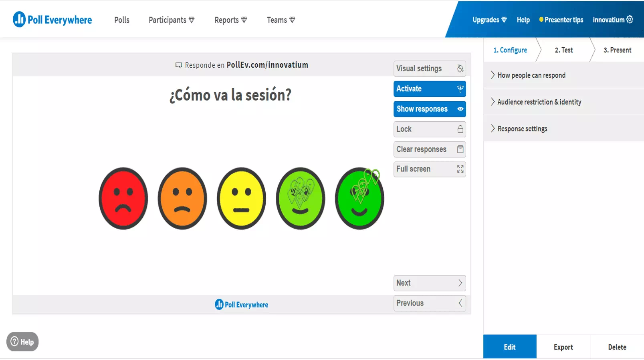This screenshot has height=360, width=644.
Task: Click Clear responses button
Action: tap(429, 149)
